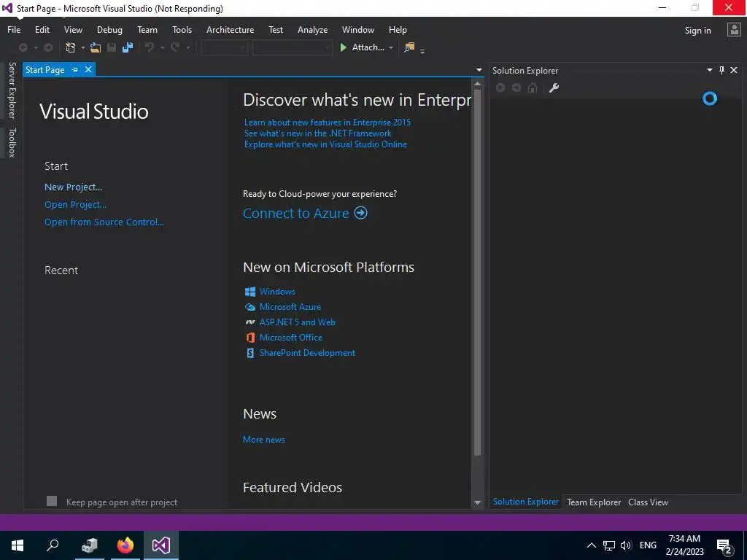Open the Solution Configurations combo box
The width and height of the screenshot is (747, 560).
(x=224, y=47)
